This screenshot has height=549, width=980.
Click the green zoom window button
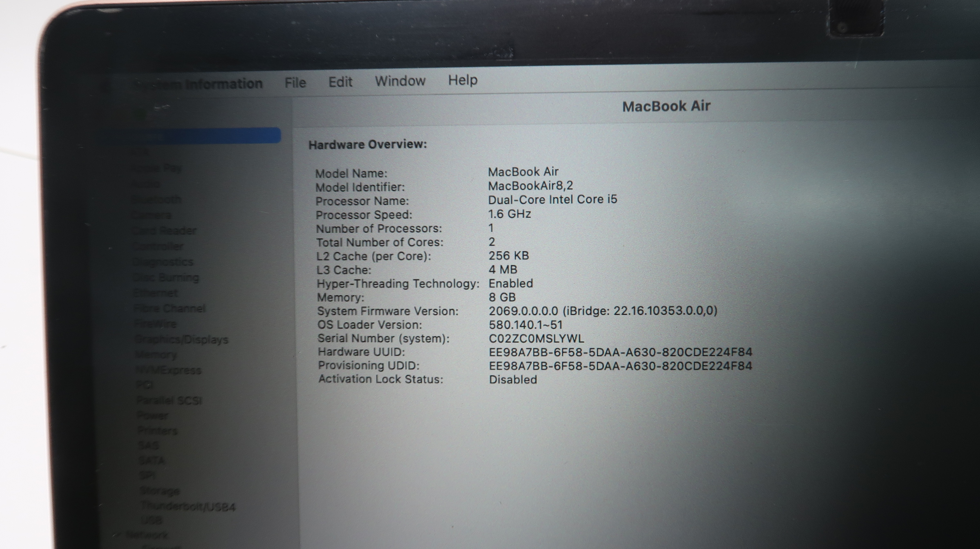(141, 114)
